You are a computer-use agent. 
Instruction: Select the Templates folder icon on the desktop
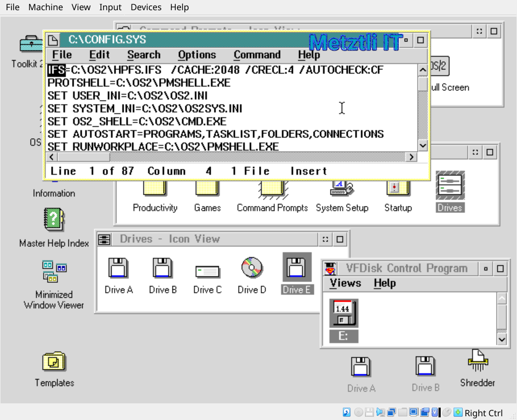point(54,361)
